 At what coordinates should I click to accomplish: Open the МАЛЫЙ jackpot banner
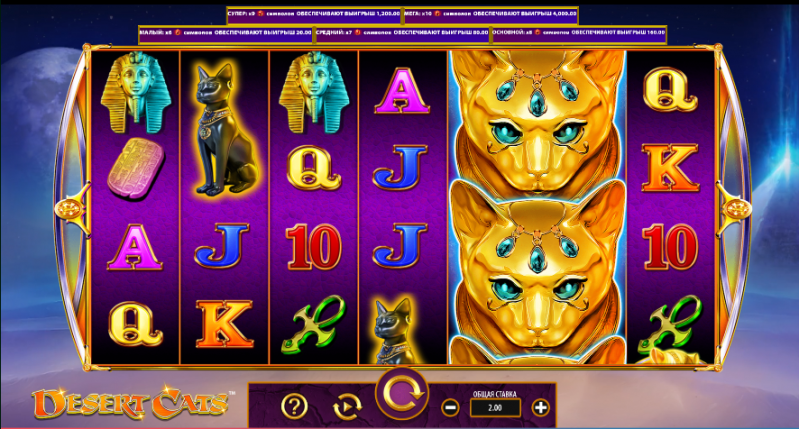click(226, 33)
